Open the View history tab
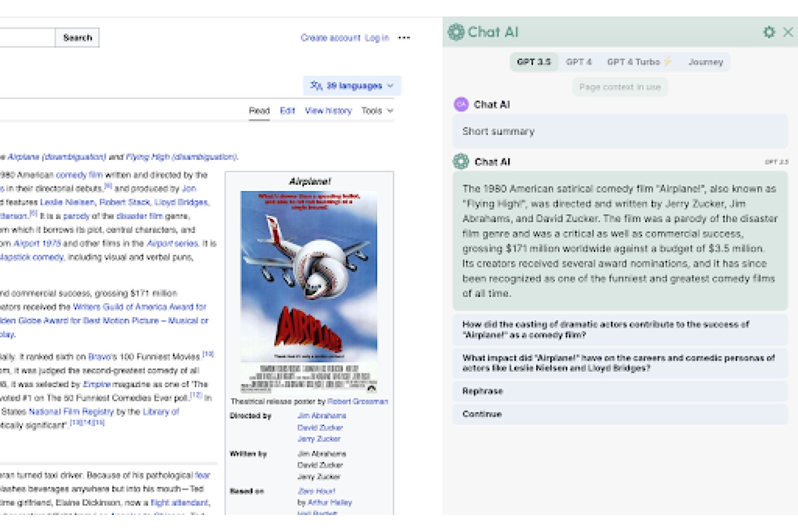Image resolution: width=798 pixels, height=532 pixels. coord(328,111)
